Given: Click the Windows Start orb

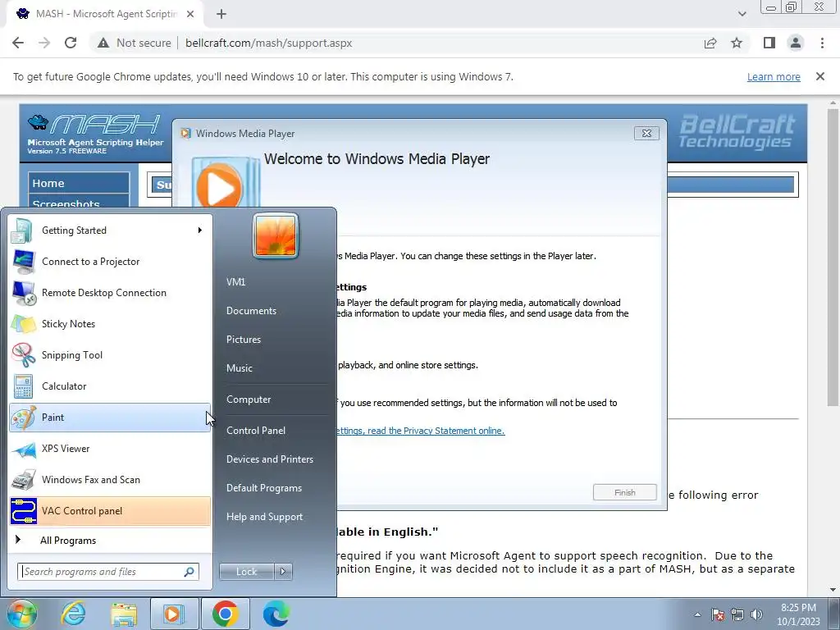Looking at the screenshot, I should [x=21, y=614].
